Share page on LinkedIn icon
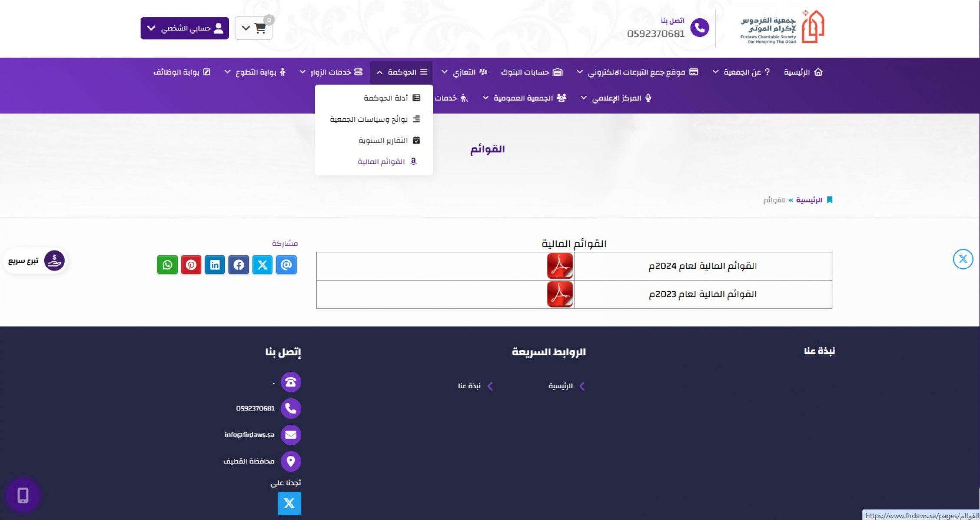The height and width of the screenshot is (520, 980). coord(215,265)
